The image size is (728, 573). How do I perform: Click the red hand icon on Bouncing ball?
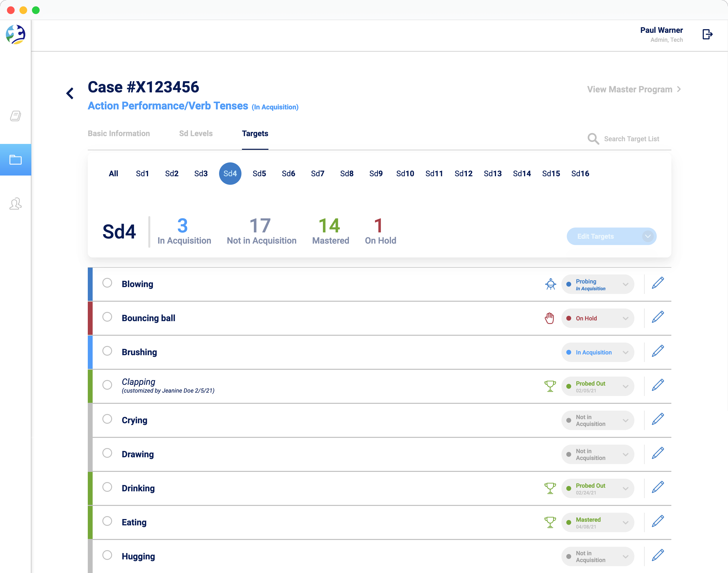(549, 318)
